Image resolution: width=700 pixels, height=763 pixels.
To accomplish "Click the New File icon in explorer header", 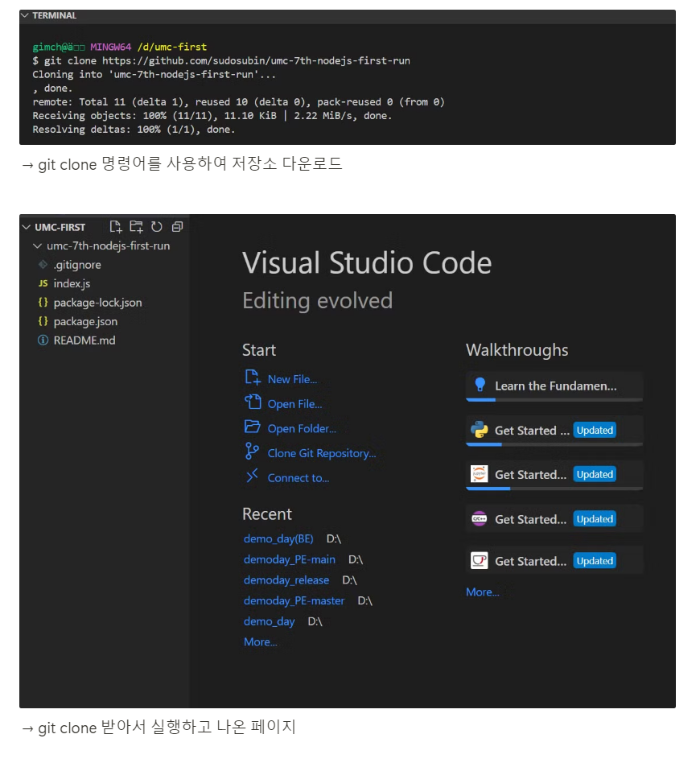I will click(115, 227).
